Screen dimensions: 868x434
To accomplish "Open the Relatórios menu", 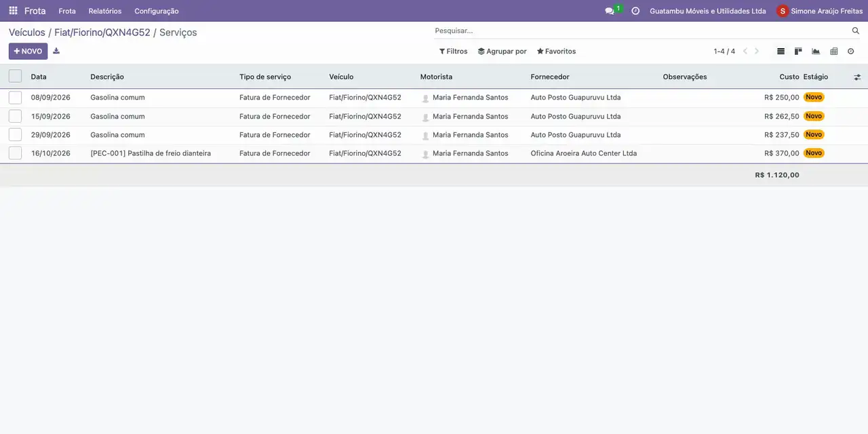I will [x=105, y=11].
